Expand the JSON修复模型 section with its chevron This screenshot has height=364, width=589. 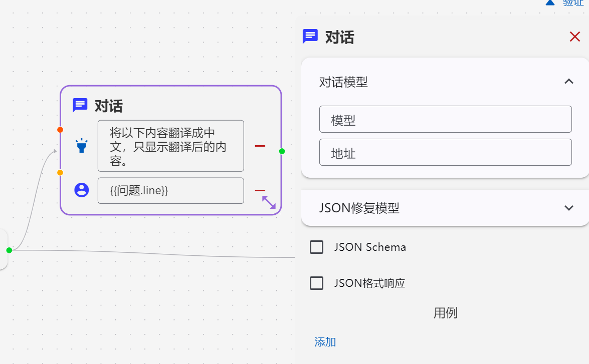point(569,208)
